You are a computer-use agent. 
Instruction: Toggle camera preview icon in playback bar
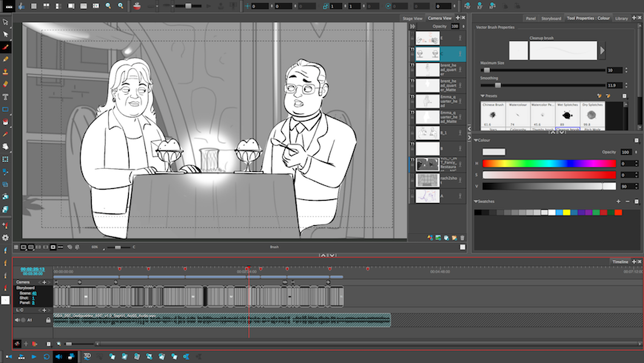coord(71,356)
